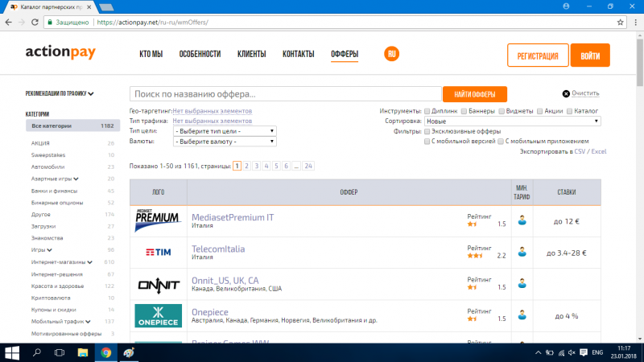Open the Кто мы menu item
This screenshot has width=644, height=362.
tap(151, 54)
